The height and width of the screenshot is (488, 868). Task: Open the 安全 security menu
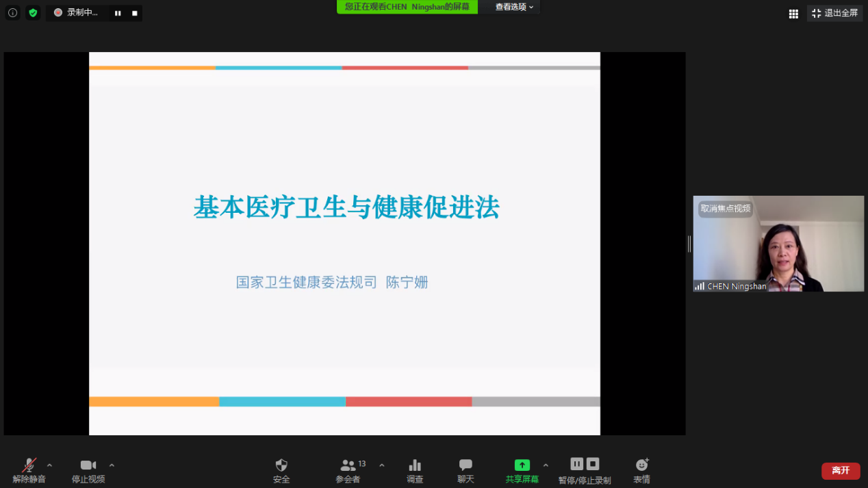pyautogui.click(x=281, y=470)
